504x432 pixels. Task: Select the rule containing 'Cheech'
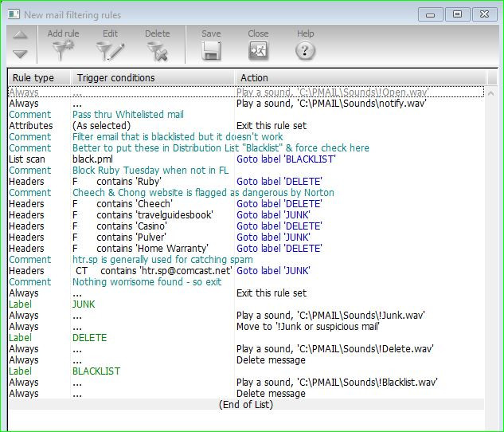click(159, 204)
